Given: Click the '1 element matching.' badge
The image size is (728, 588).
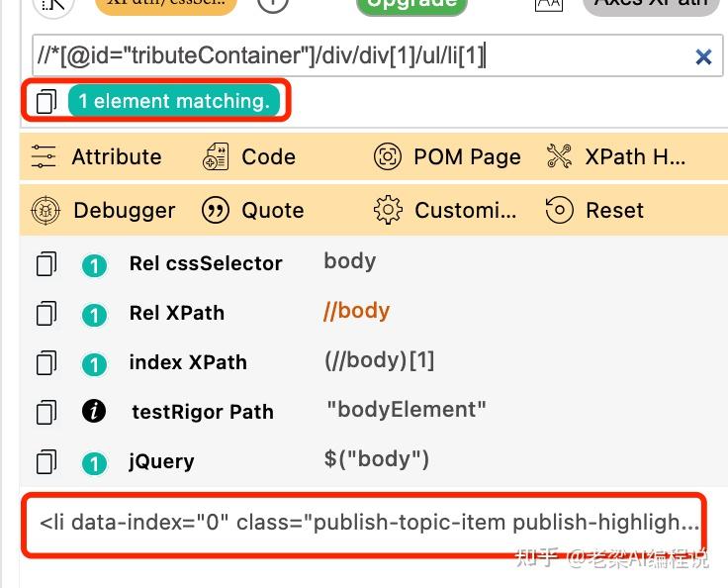Looking at the screenshot, I should click(x=174, y=102).
